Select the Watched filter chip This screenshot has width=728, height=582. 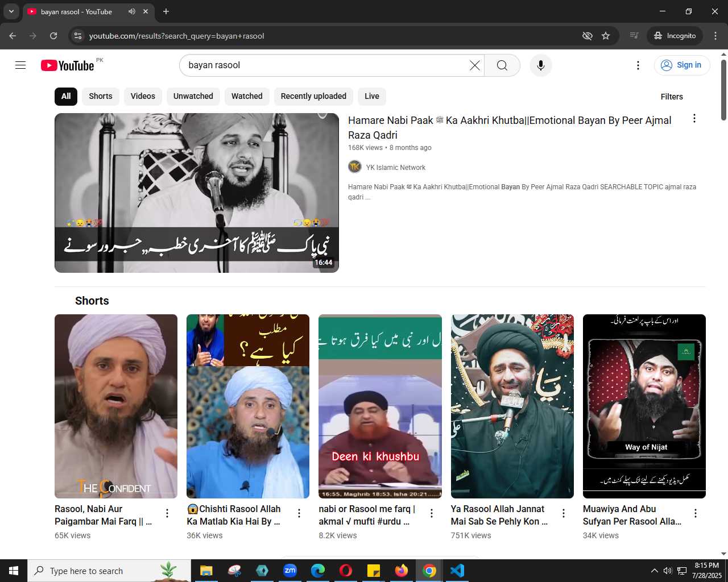(x=247, y=96)
